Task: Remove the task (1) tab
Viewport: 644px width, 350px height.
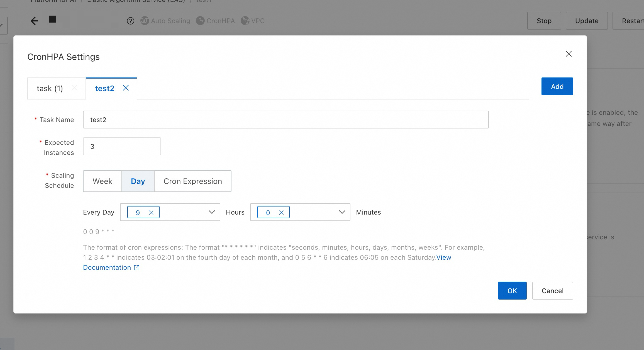Action: coord(74,88)
